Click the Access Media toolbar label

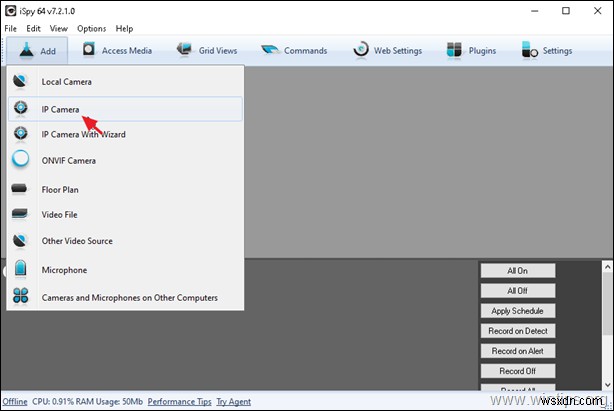coord(126,50)
